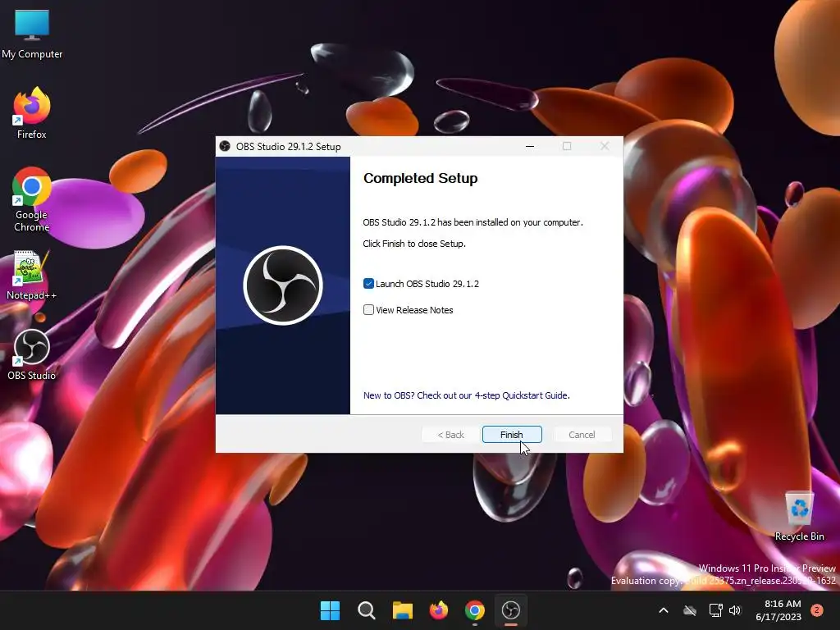Show hidden system tray icons
This screenshot has width=840, height=630.
[663, 610]
